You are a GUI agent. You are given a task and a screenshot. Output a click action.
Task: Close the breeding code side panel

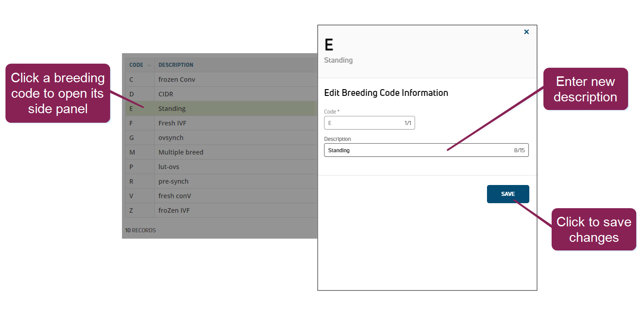[x=527, y=32]
